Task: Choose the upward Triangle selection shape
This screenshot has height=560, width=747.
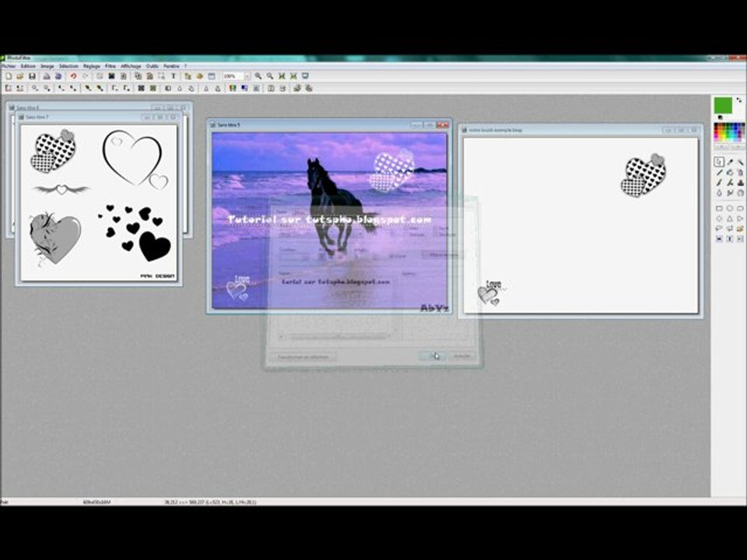Action: click(730, 219)
